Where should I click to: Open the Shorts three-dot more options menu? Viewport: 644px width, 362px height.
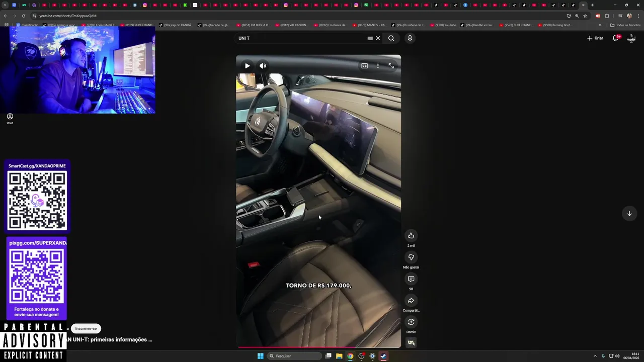click(378, 66)
